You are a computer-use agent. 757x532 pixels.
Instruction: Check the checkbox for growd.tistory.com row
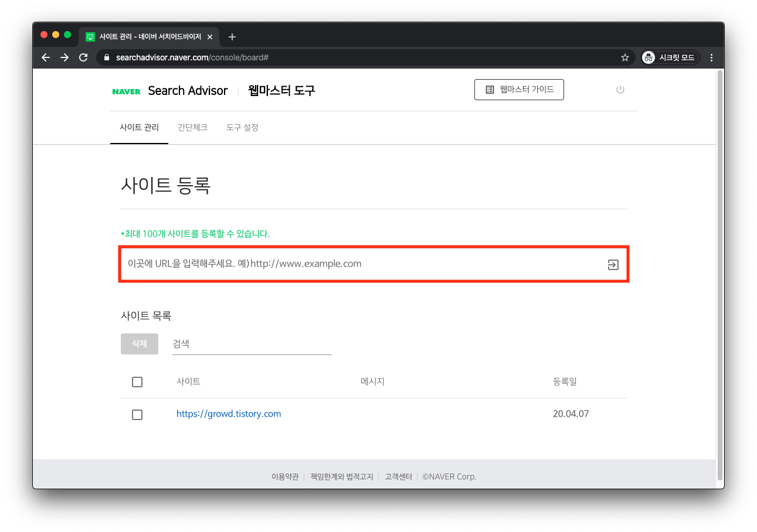point(137,414)
